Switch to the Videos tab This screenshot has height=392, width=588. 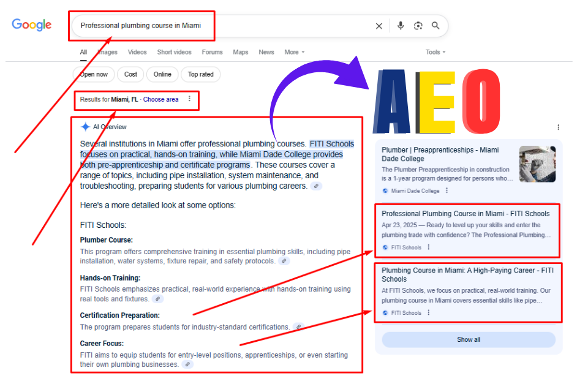pos(137,52)
